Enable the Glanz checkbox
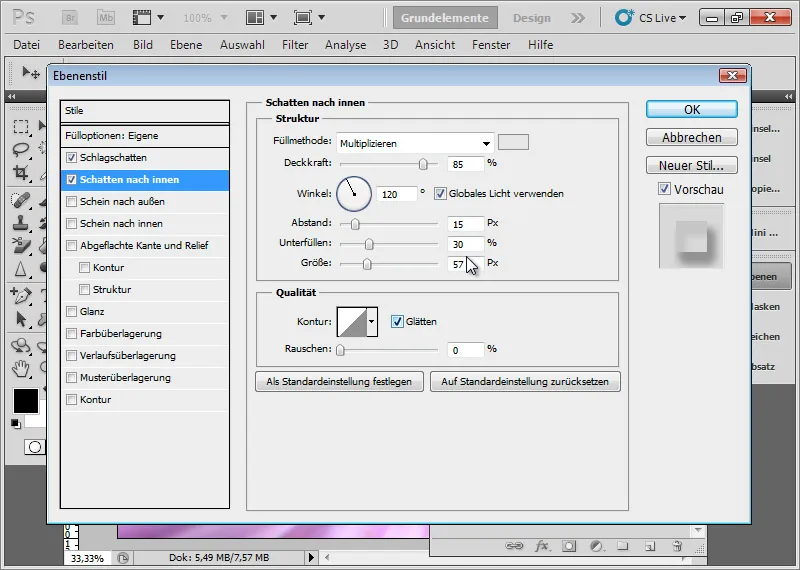Image resolution: width=800 pixels, height=570 pixels. pyautogui.click(x=71, y=311)
